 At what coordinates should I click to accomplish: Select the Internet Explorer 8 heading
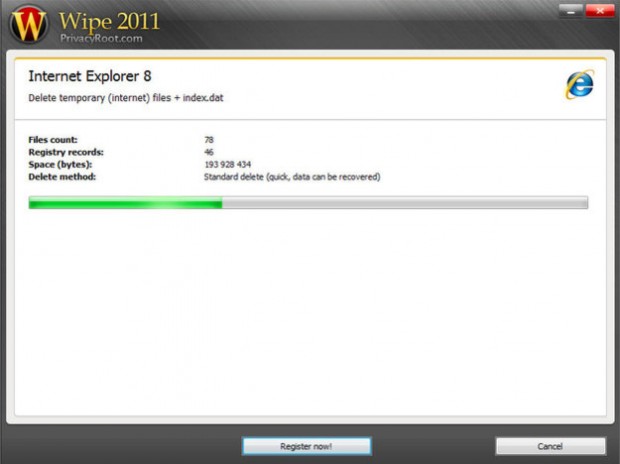pos(90,76)
